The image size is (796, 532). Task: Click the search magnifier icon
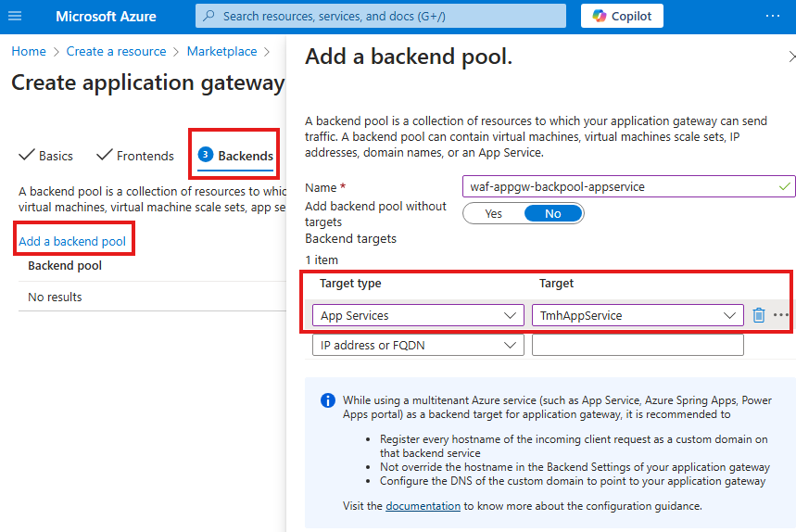(x=208, y=16)
